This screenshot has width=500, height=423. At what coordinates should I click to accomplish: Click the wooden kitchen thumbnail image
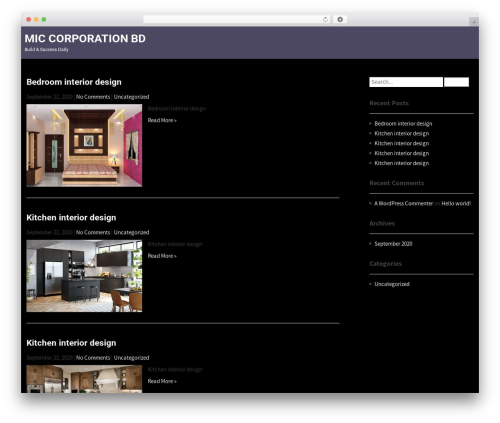coord(84,379)
